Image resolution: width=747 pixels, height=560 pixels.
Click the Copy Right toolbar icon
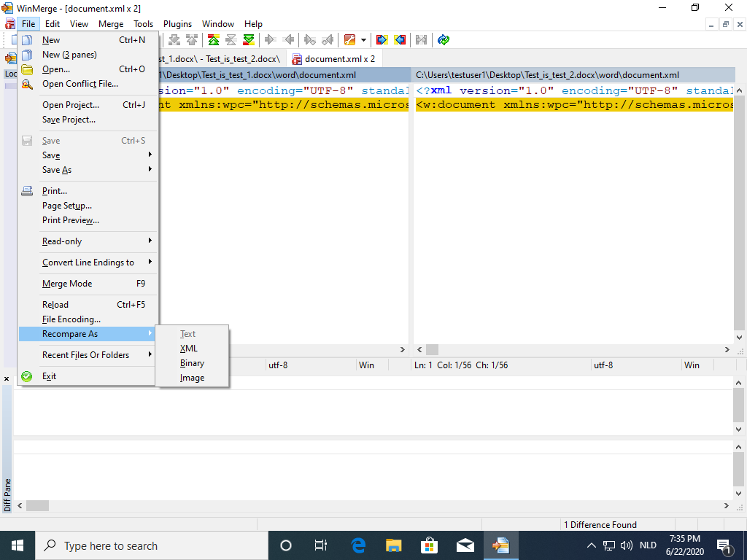click(x=270, y=40)
